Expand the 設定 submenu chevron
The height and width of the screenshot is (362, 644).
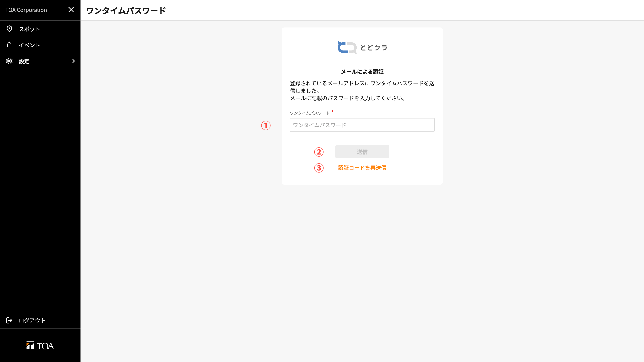click(73, 61)
